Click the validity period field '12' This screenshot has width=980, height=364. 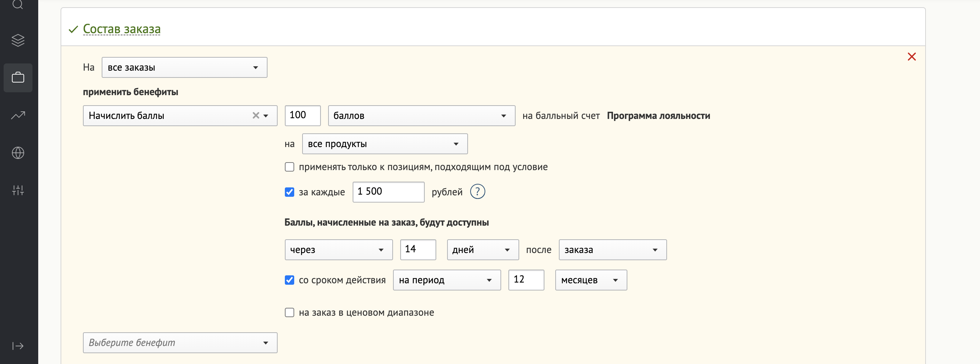click(526, 280)
